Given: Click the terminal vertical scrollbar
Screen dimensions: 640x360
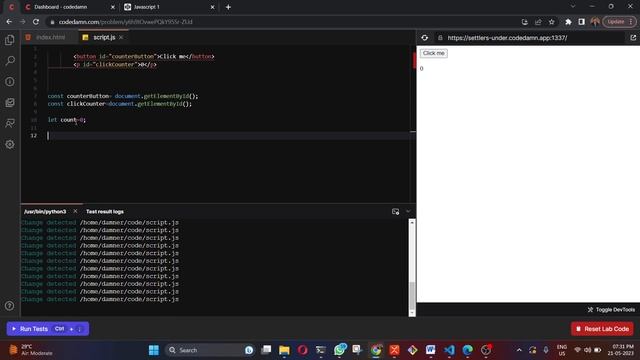Looking at the screenshot, I should (412, 295).
